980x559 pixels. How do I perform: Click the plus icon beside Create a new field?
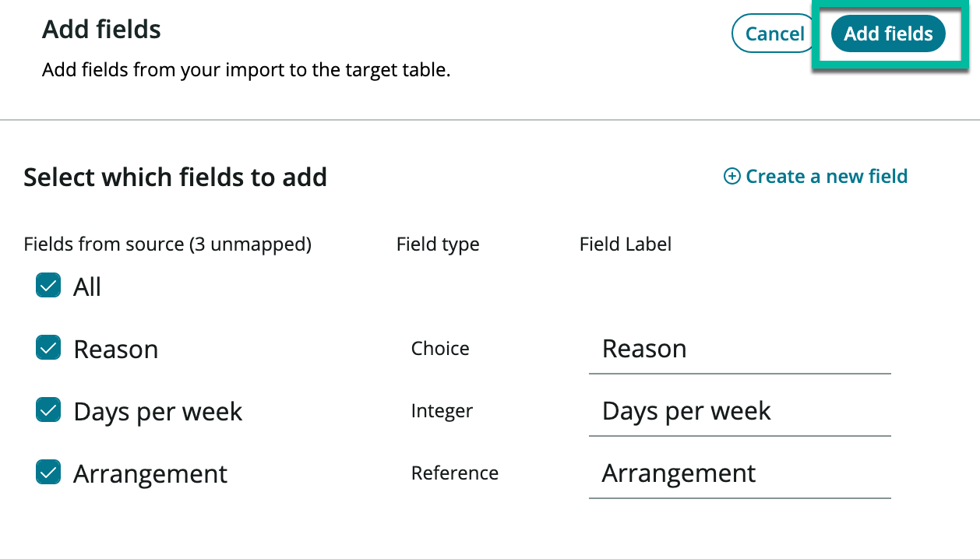(732, 177)
